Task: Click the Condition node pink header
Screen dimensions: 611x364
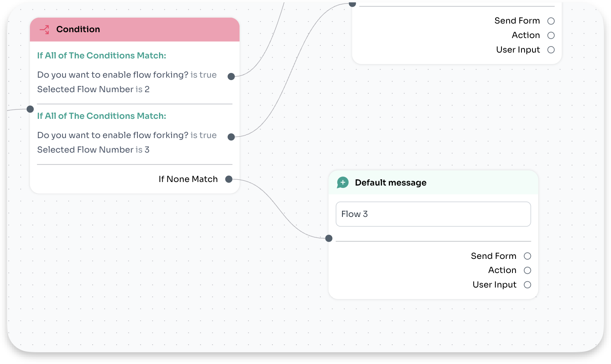Action: pyautogui.click(x=135, y=29)
